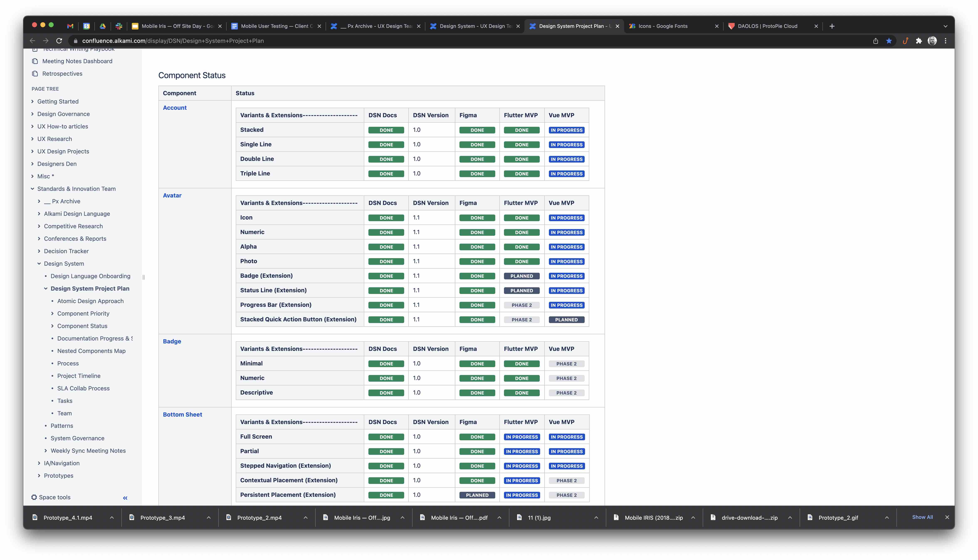Click the share page icon
The height and width of the screenshot is (560, 978).
click(875, 41)
